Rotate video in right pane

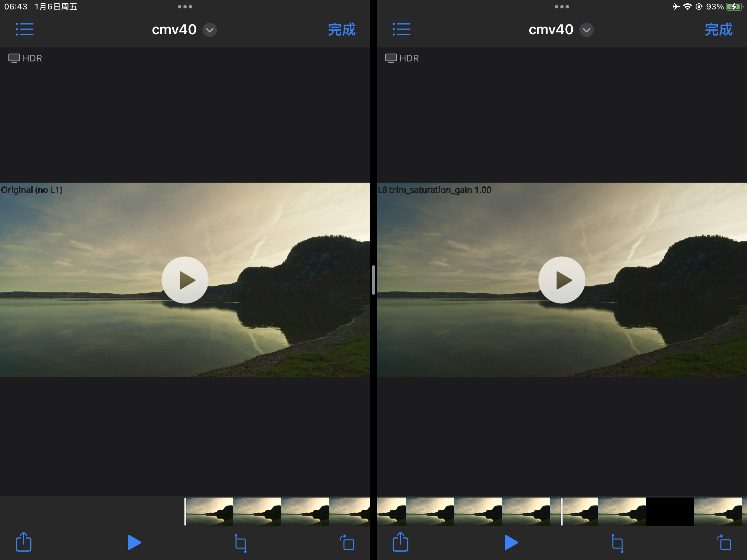point(724,543)
